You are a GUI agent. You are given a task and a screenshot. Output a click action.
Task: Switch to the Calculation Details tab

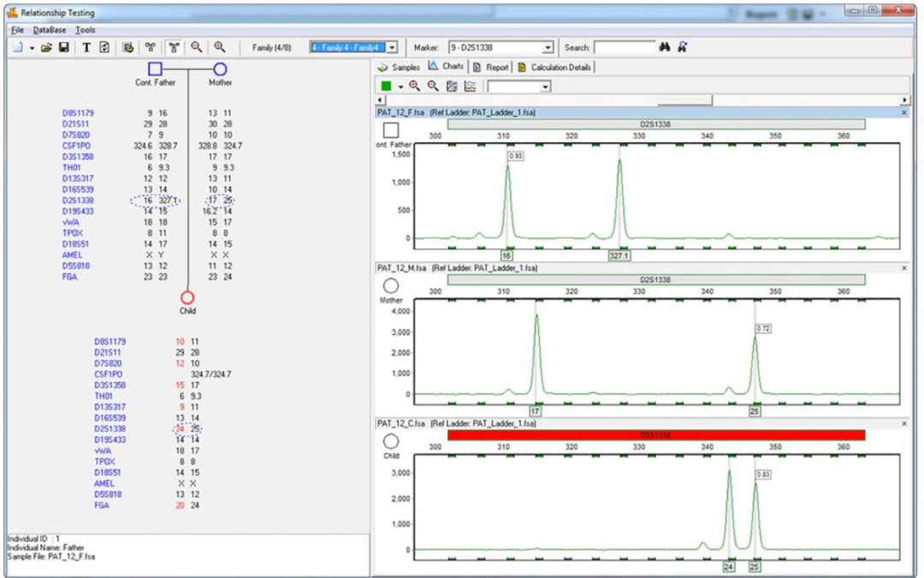[554, 68]
